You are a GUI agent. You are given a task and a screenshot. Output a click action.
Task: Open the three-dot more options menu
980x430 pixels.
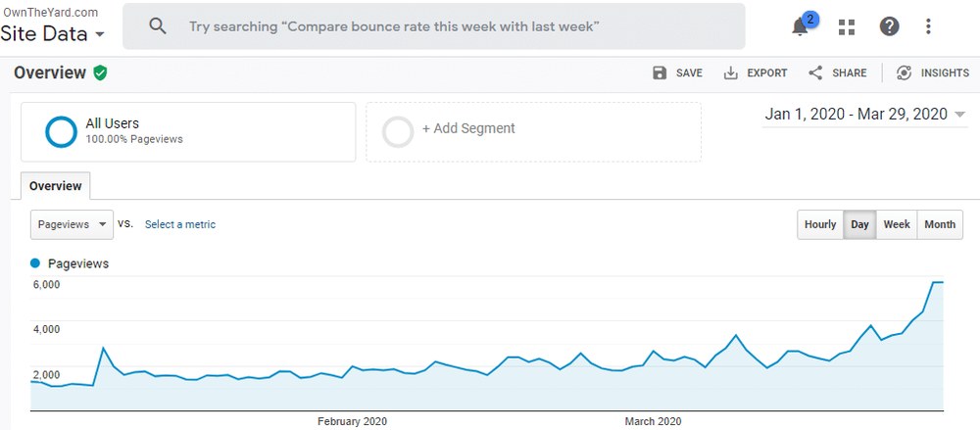pyautogui.click(x=928, y=26)
